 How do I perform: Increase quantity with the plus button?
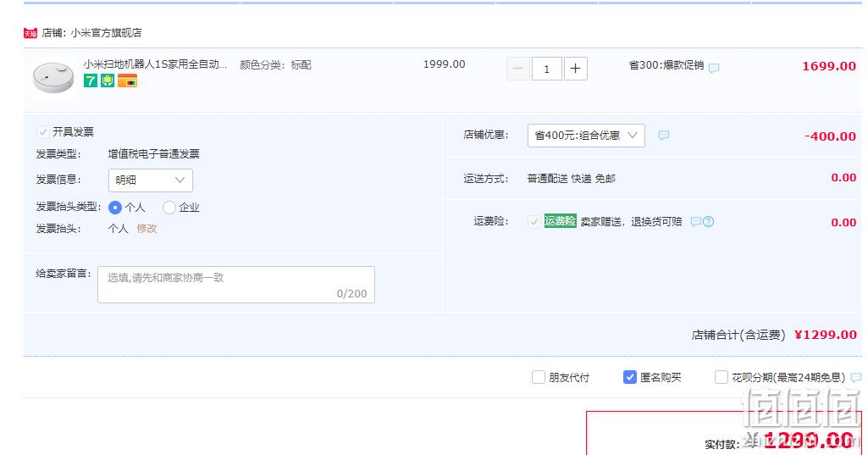pos(576,69)
